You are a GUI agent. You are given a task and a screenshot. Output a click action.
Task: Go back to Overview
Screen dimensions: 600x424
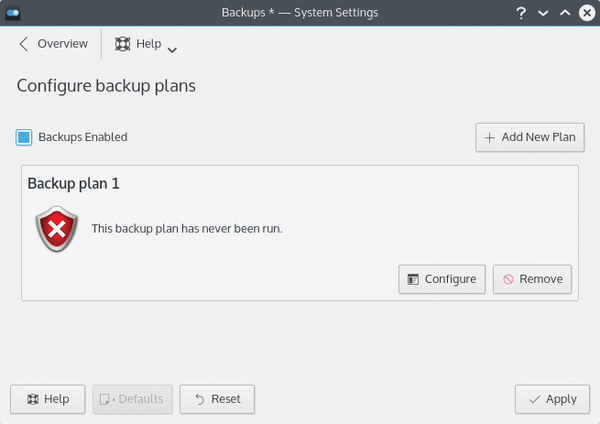pos(54,44)
